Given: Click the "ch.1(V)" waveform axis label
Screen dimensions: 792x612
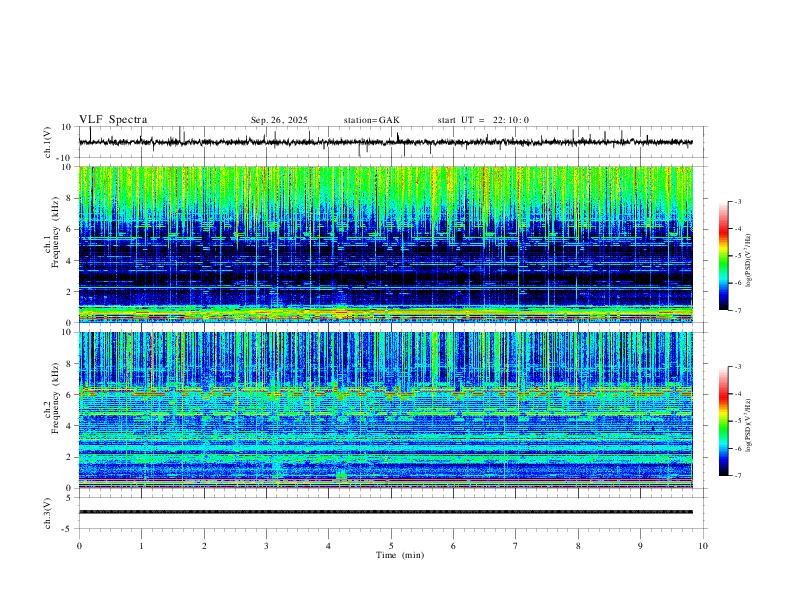Looking at the screenshot, I should [x=48, y=142].
